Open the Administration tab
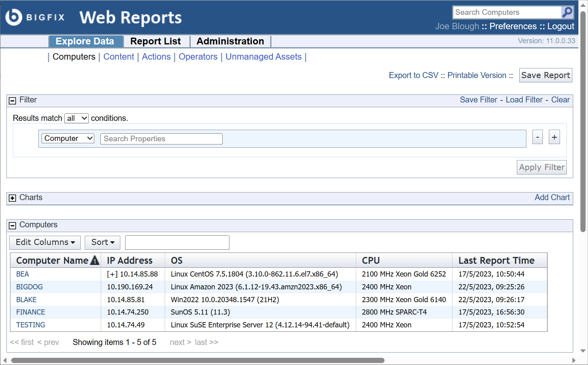 pos(230,41)
